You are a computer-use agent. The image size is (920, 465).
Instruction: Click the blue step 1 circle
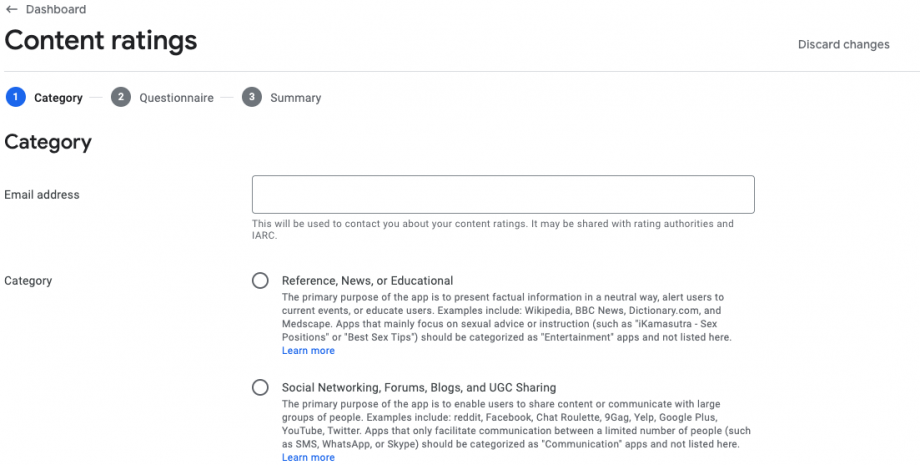pyautogui.click(x=15, y=97)
